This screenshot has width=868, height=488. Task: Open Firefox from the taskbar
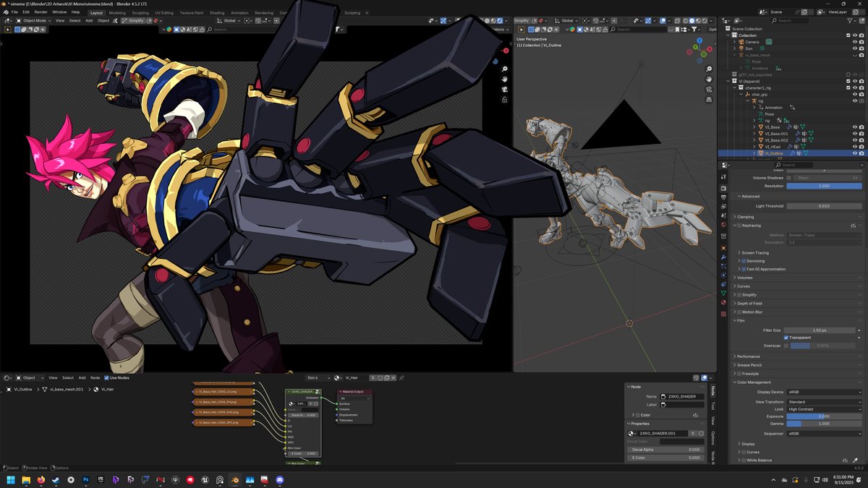pos(41,479)
